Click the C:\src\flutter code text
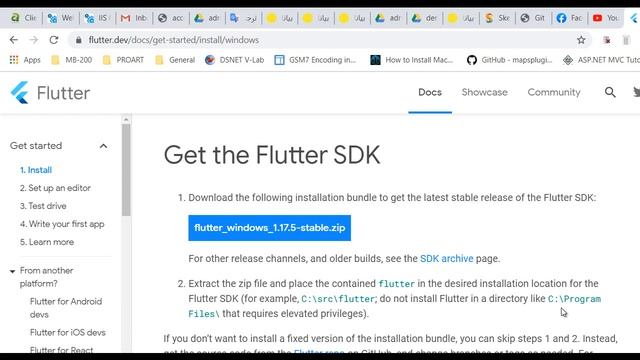 point(338,299)
